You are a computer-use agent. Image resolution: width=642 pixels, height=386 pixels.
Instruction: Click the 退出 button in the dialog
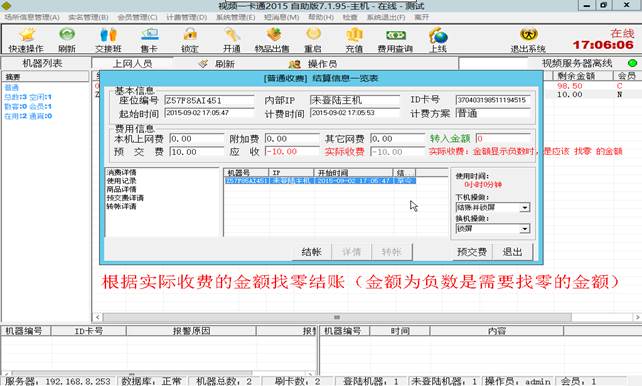click(x=513, y=252)
